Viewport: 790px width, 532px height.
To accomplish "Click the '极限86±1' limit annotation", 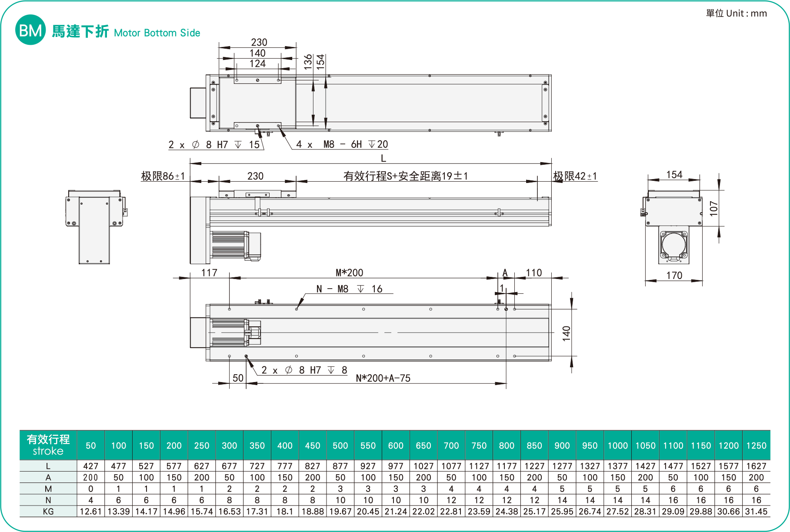I will coord(163,176).
